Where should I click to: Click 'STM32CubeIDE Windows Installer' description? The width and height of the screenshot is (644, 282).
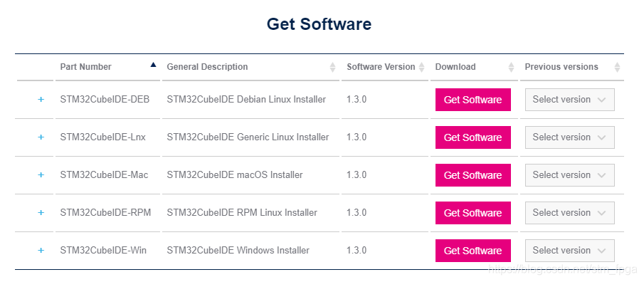coord(238,251)
